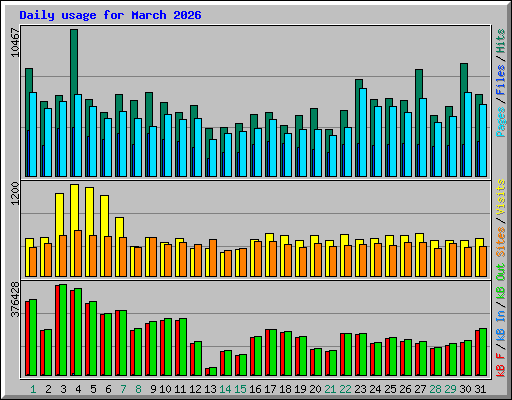Select day 1 on the x-axis
The image size is (512, 400).
tap(33, 389)
